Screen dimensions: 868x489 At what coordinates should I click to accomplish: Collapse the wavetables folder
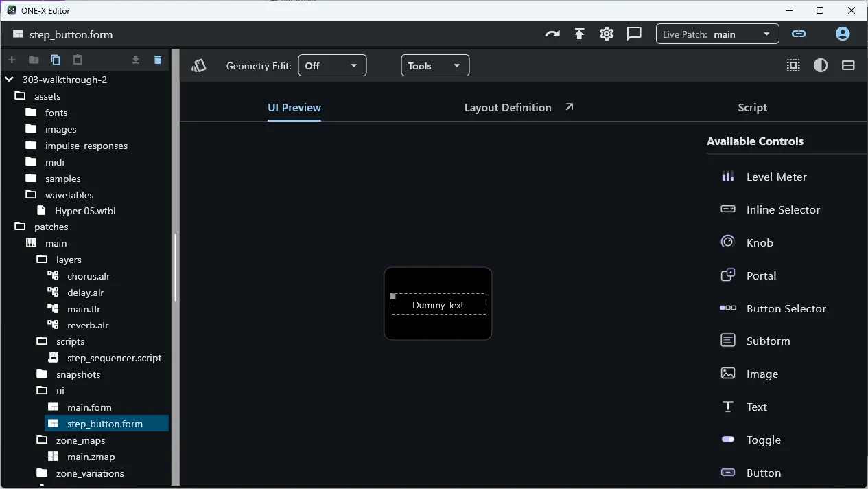point(31,195)
